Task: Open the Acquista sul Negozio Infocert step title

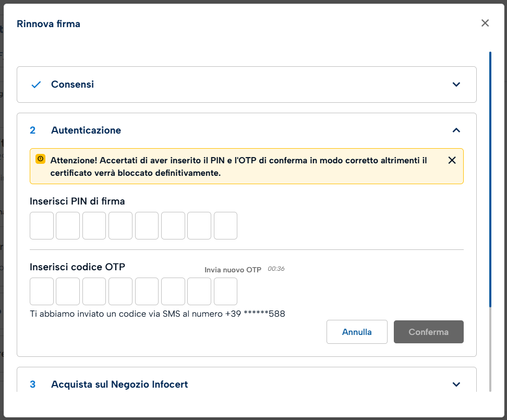Action: pos(119,385)
